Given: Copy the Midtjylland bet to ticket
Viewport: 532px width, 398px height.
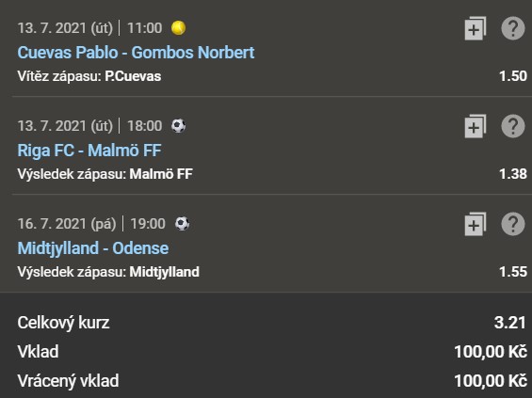Looking at the screenshot, I should point(476,224).
